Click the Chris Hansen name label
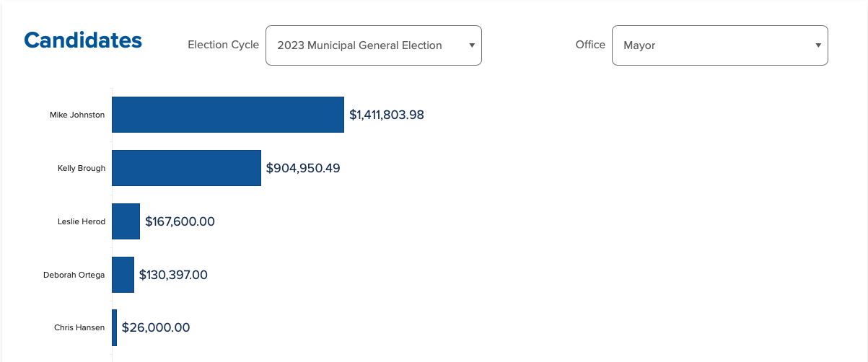868x362 pixels. coord(79,327)
